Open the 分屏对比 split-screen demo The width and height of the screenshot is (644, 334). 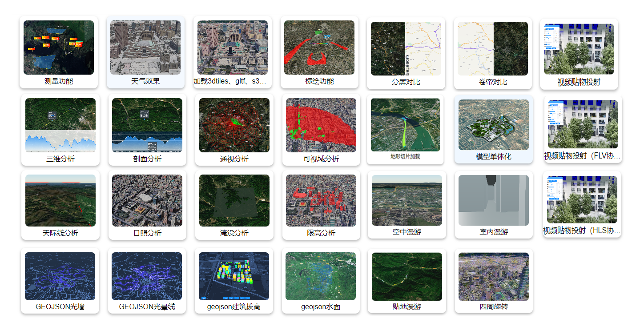(x=406, y=49)
